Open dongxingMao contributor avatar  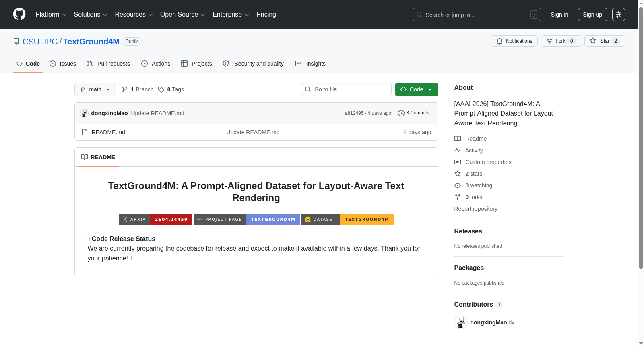pyautogui.click(x=461, y=322)
